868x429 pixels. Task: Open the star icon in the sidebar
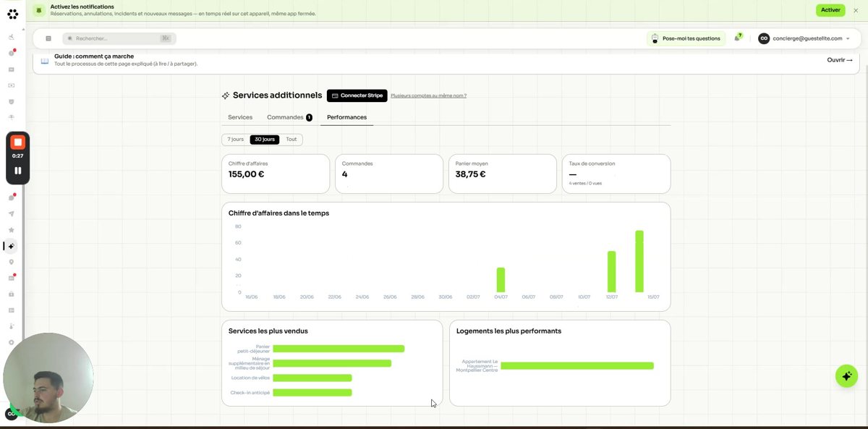[x=12, y=230]
